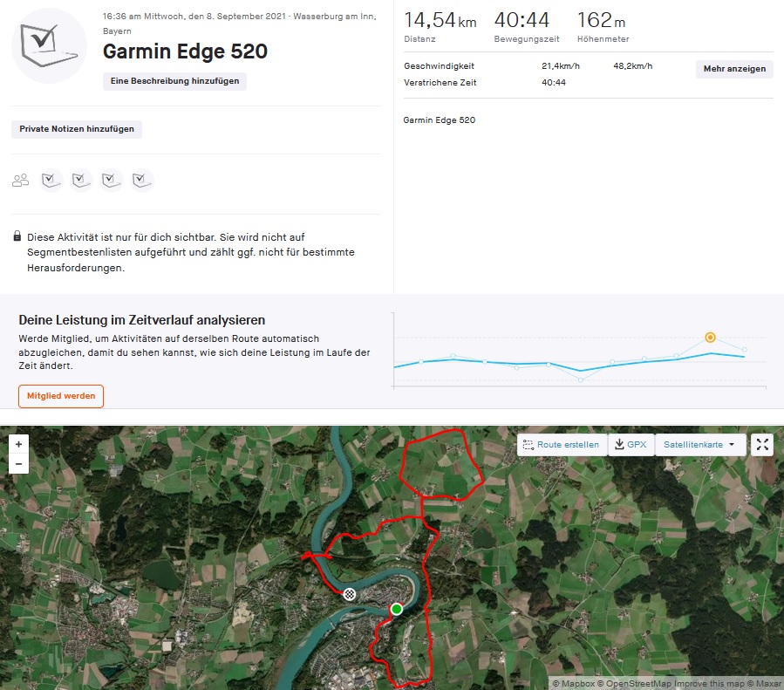Select the orange highlighted point on the chart
Screen dimensions: 784x690
point(711,337)
